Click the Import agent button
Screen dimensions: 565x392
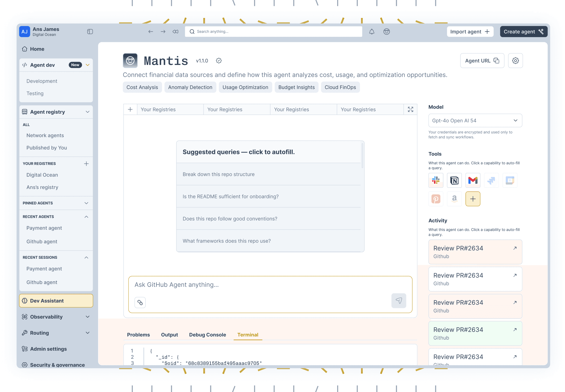pos(470,32)
